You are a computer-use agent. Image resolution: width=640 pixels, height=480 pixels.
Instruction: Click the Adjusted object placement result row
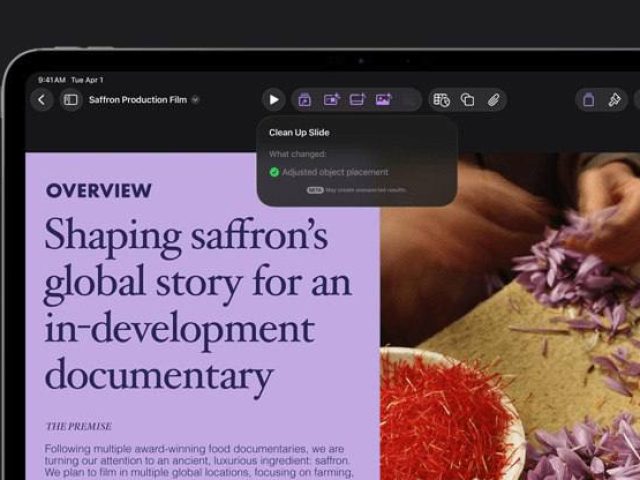[329, 172]
